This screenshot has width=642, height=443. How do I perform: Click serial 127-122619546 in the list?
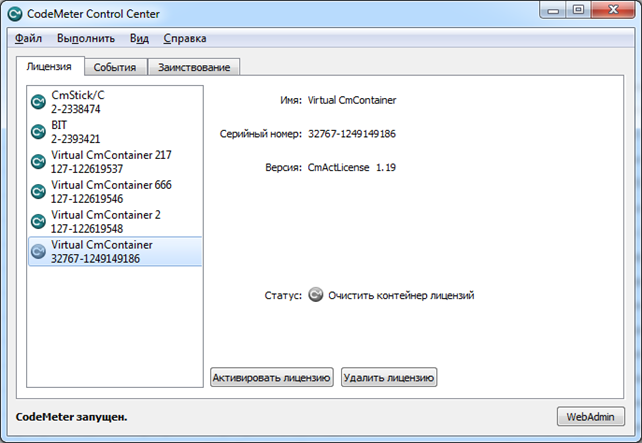click(x=87, y=199)
